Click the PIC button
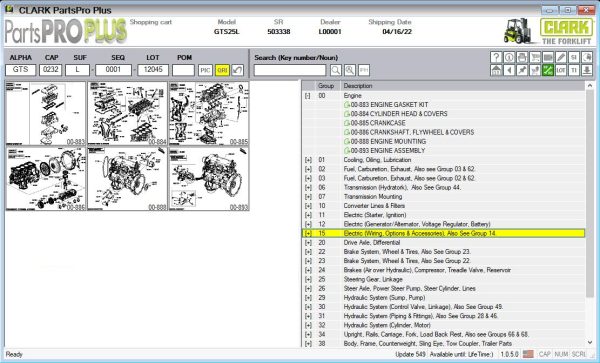 205,70
